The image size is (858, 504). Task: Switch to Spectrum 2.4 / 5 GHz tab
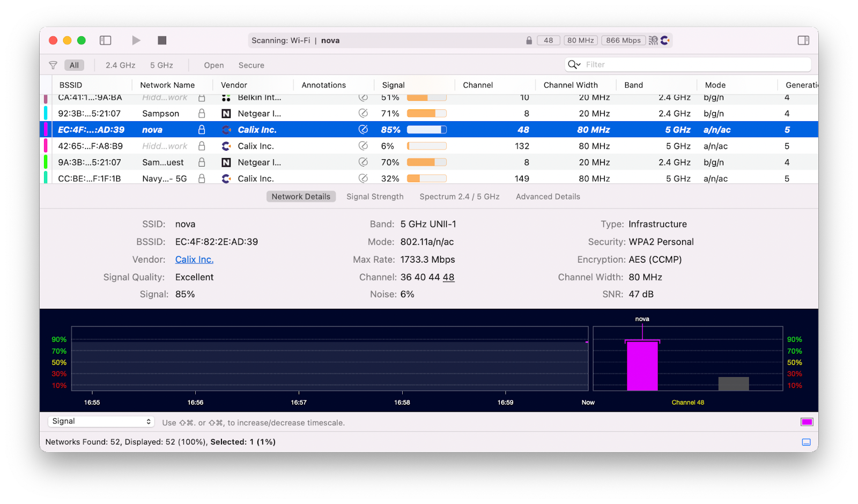point(460,197)
